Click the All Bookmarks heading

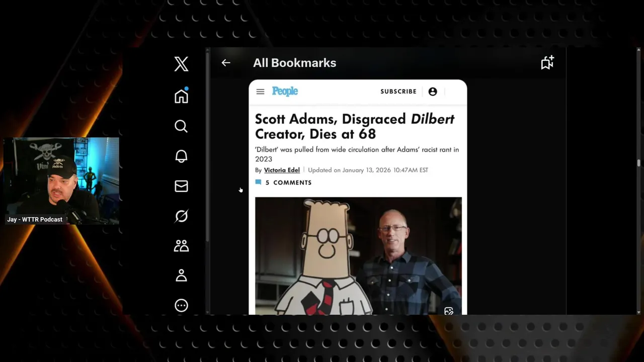point(294,63)
